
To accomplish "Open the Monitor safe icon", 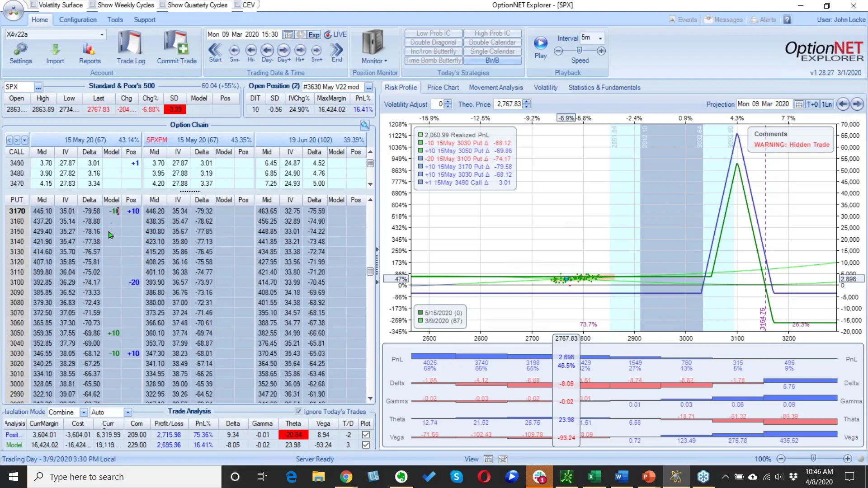I will [x=373, y=43].
